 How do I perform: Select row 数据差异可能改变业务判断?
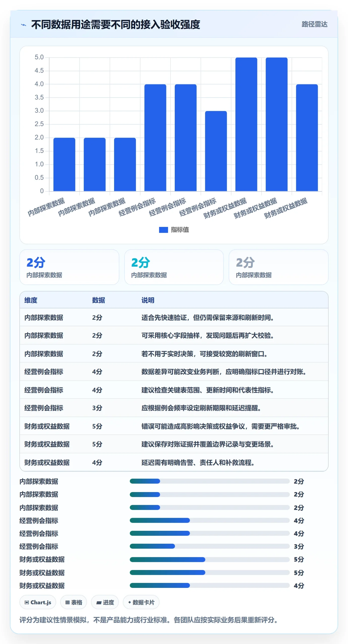[174, 372]
